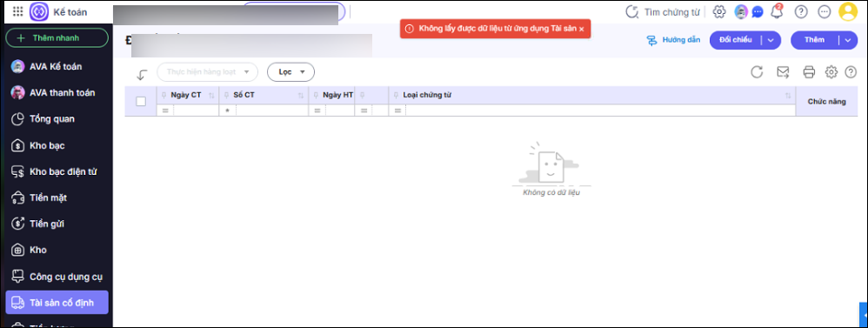Expand the Lọc filter dropdown
The width and height of the screenshot is (868, 328).
[x=290, y=72]
